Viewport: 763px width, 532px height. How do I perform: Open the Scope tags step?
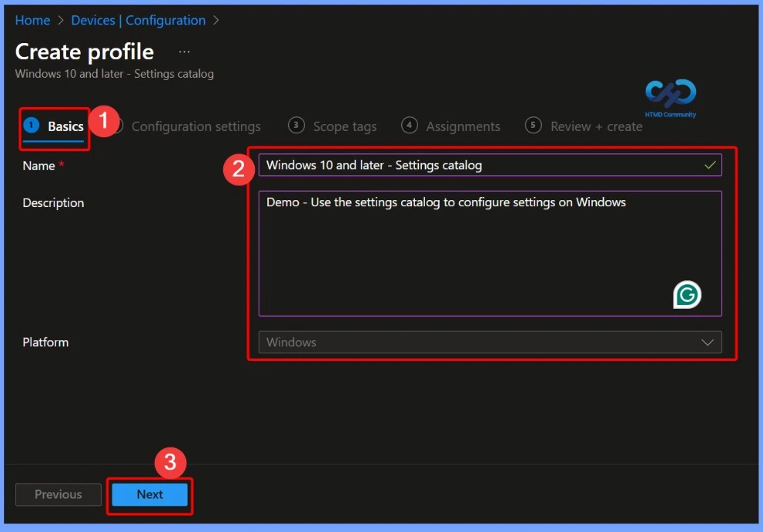coord(343,125)
